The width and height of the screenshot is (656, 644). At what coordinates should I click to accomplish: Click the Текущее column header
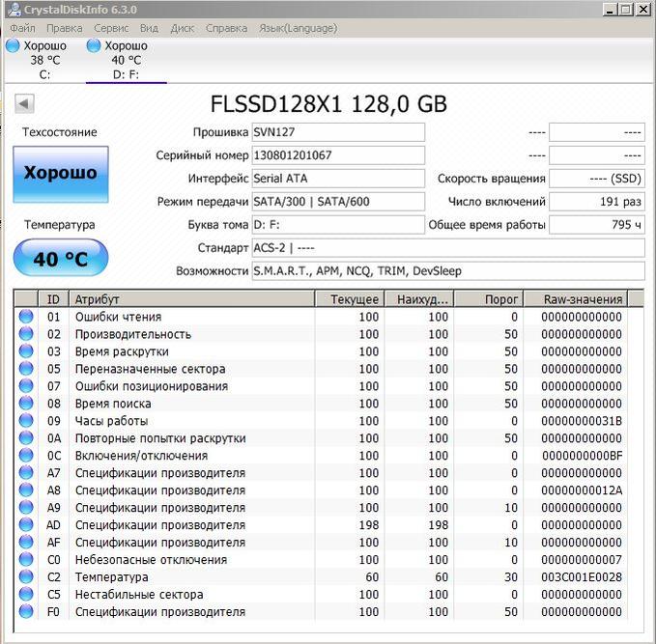pos(350,299)
